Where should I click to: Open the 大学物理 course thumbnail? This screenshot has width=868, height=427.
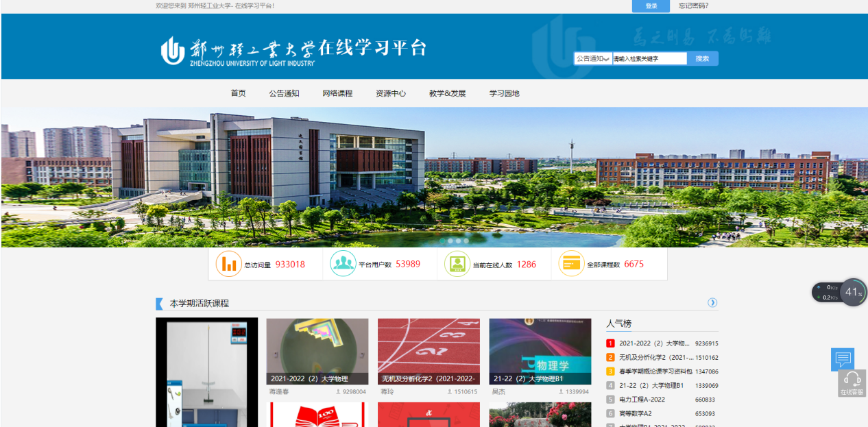point(317,351)
